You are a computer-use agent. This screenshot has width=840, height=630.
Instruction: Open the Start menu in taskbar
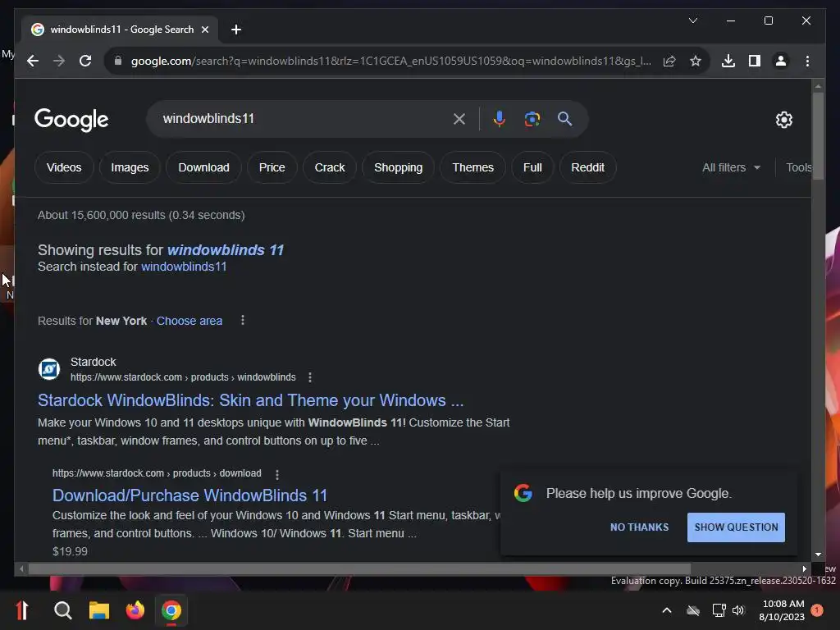pyautogui.click(x=22, y=610)
